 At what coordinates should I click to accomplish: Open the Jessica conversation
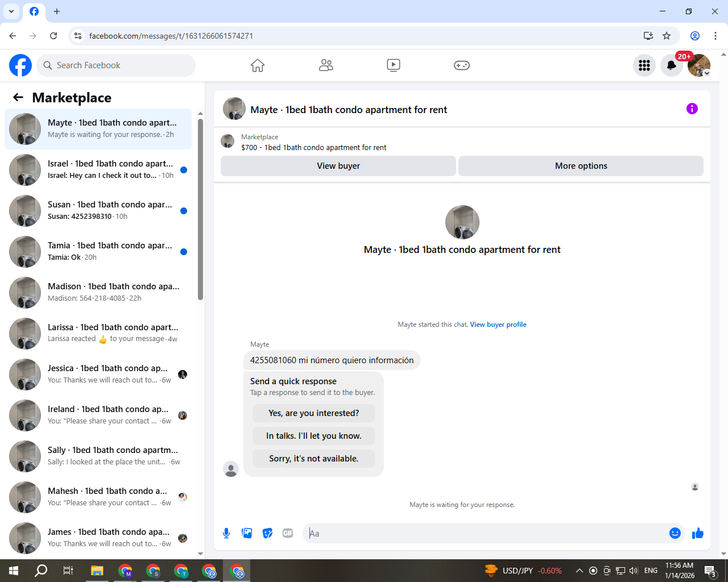point(98,375)
